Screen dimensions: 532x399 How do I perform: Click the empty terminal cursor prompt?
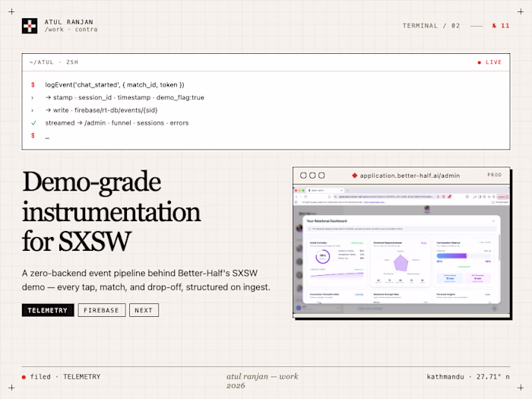click(47, 138)
